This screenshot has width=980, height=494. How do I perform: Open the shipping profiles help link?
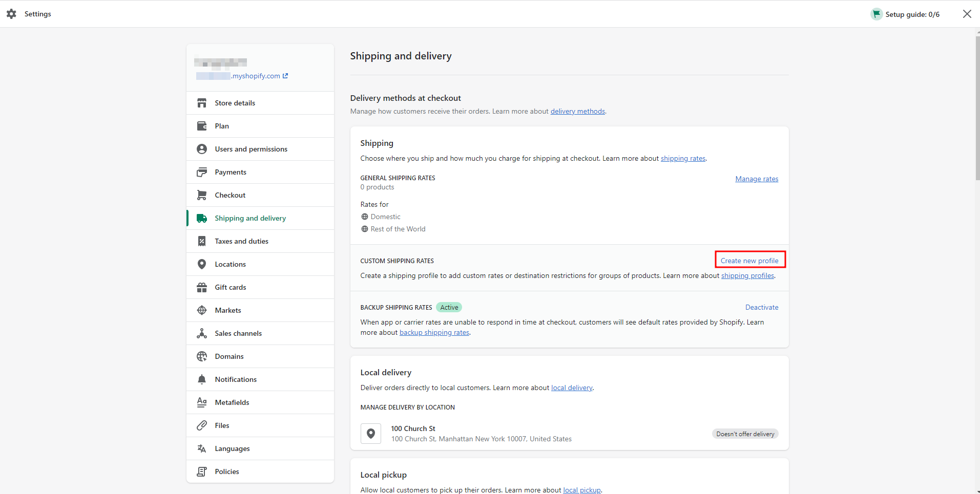click(x=747, y=275)
